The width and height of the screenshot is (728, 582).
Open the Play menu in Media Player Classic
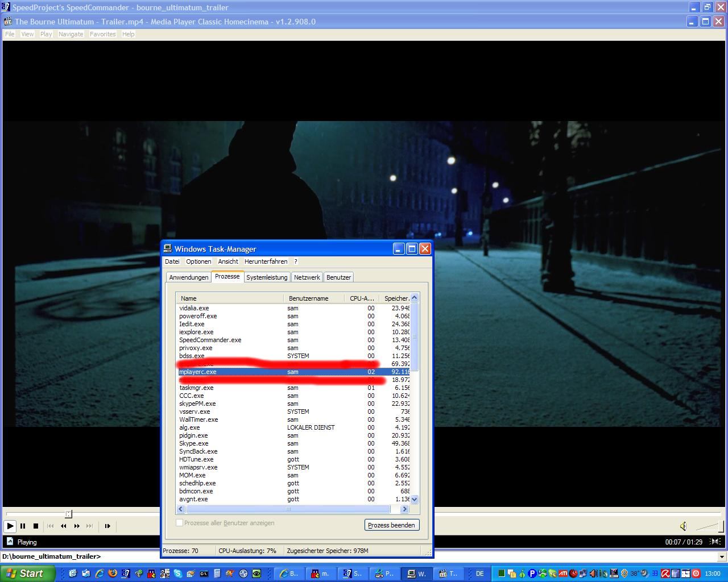click(46, 34)
